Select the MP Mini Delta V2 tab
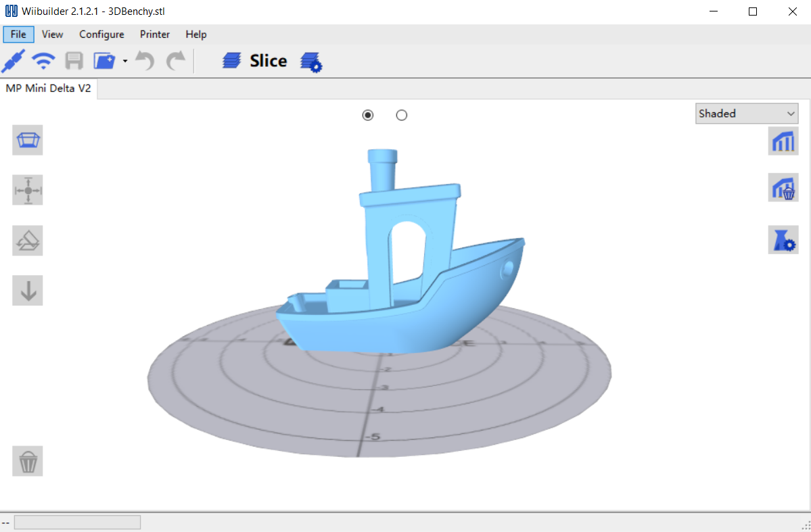 [49, 89]
